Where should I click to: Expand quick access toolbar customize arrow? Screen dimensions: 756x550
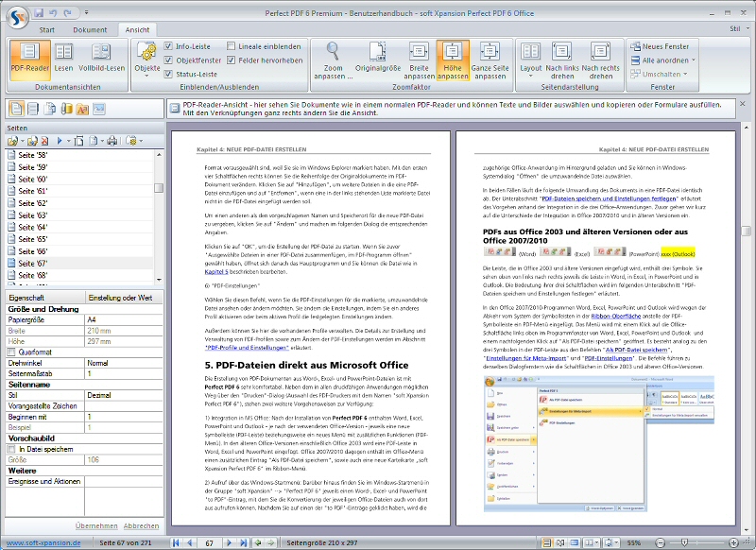[86, 12]
